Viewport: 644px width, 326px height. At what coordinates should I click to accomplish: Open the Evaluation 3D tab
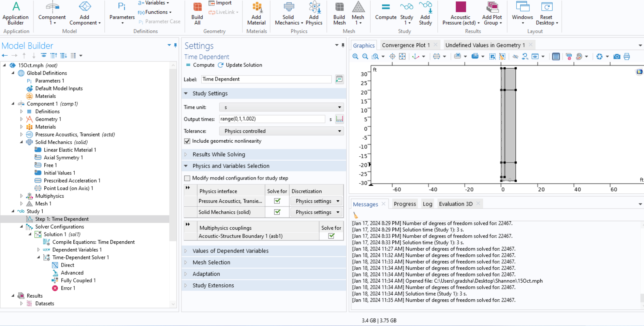(456, 204)
